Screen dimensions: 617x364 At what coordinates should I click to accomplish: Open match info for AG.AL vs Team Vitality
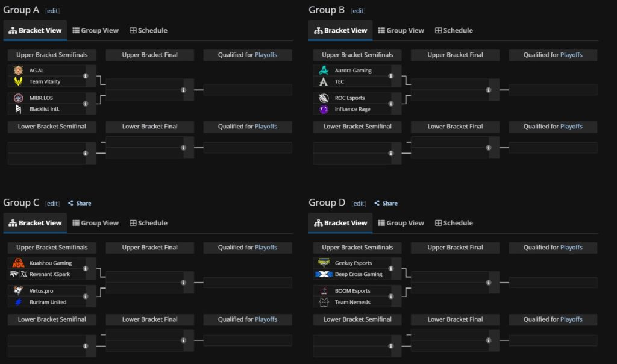tap(86, 76)
